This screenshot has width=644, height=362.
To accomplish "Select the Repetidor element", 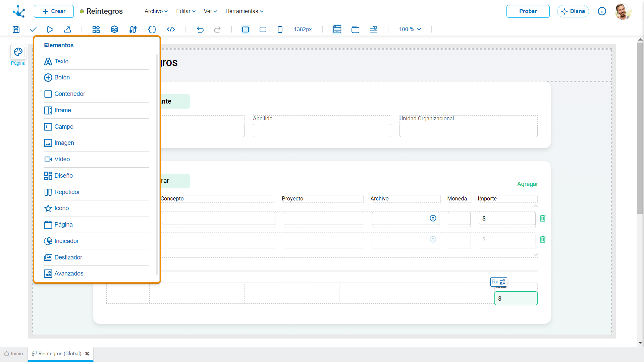I will [96, 192].
